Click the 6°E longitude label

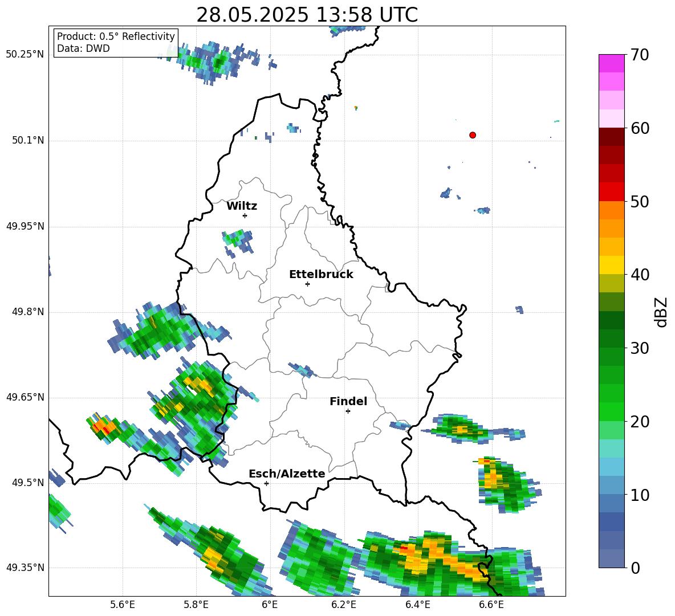coord(270,605)
